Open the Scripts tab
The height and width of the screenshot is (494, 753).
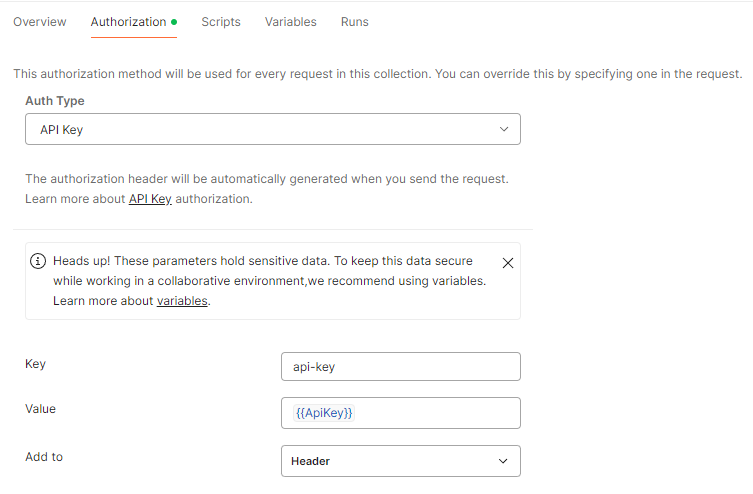click(x=221, y=22)
